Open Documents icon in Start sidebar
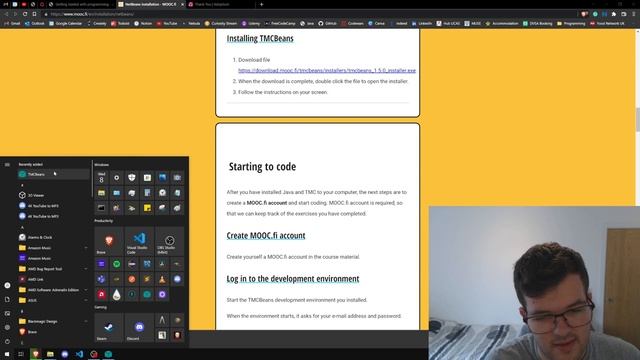Viewport: 640px width, 360px height. pos(7,300)
